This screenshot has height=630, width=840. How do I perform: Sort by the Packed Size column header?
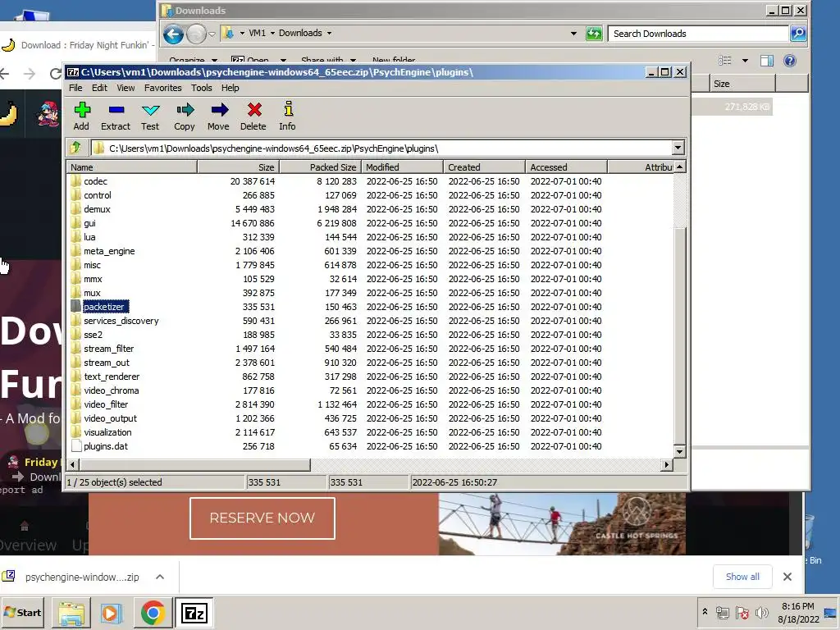[x=320, y=167]
